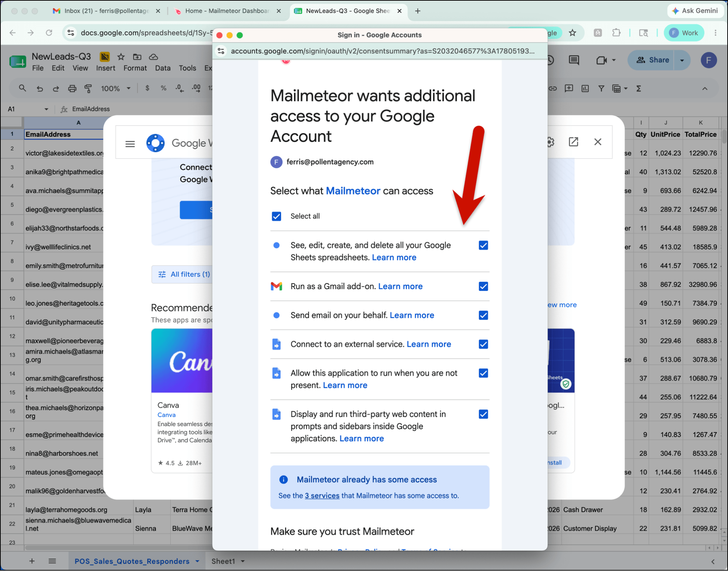The width and height of the screenshot is (728, 571).
Task: Open the filter views dropdown arrow
Action: [x=626, y=88]
